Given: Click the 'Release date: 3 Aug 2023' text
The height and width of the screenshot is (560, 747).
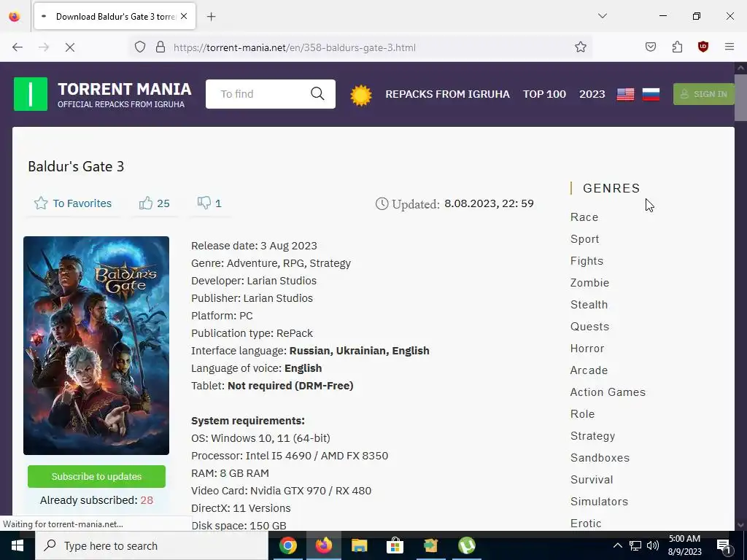Looking at the screenshot, I should coord(254,246).
